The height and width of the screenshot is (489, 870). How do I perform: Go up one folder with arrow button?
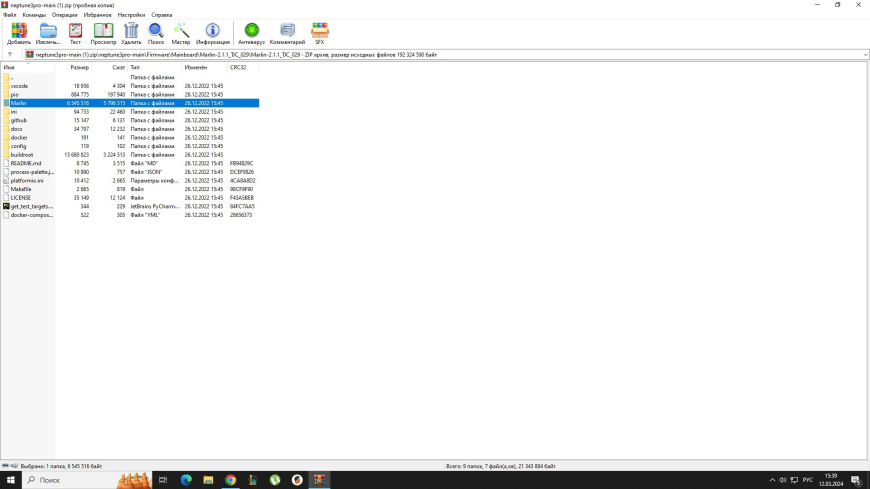point(10,54)
